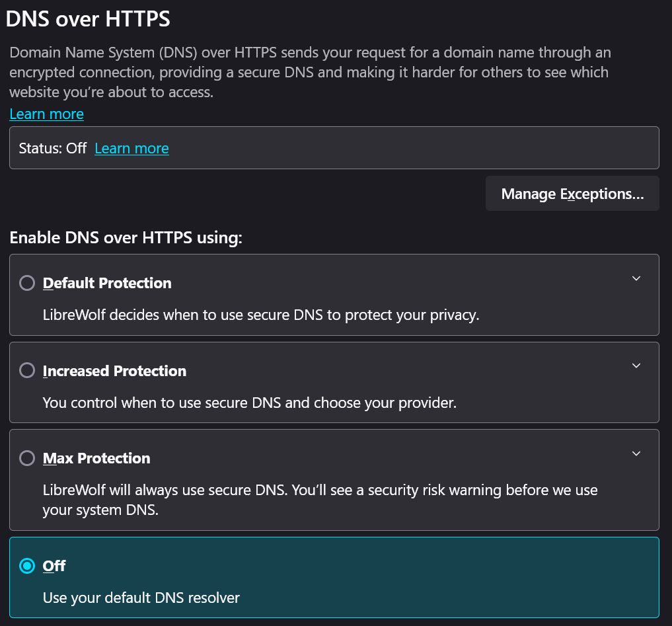Click the bold Max Protection label
The height and width of the screenshot is (626, 672).
[x=96, y=458]
